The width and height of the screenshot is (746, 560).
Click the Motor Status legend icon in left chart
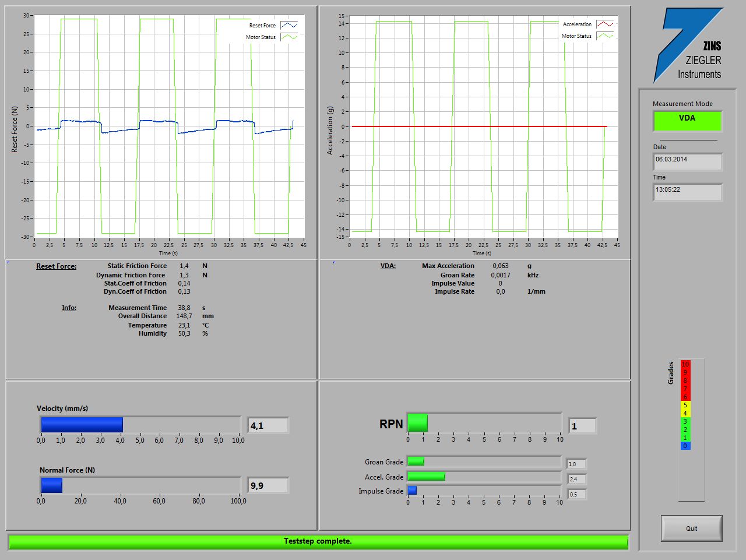[288, 37]
